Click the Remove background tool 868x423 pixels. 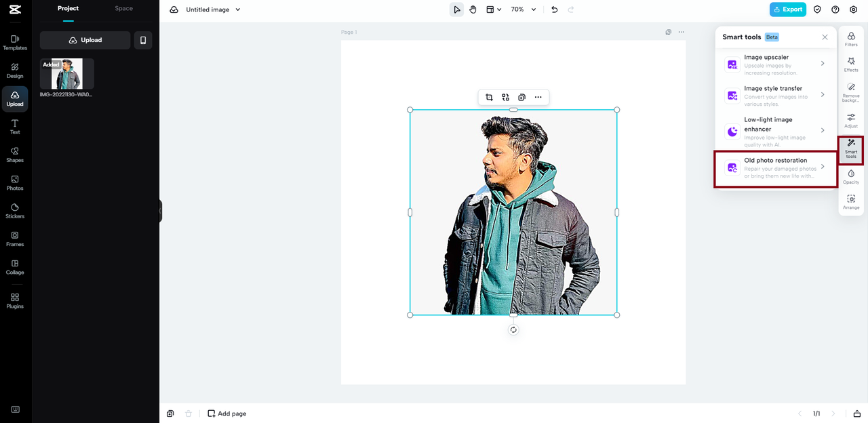click(851, 92)
